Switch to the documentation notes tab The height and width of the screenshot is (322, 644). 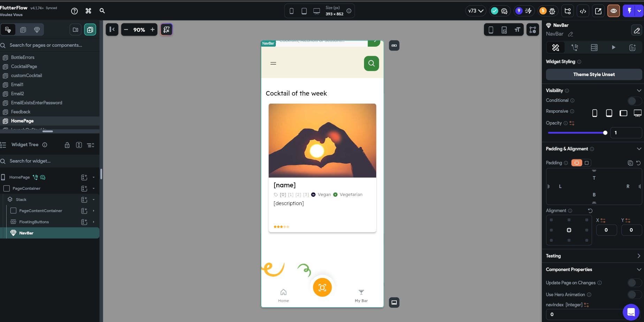632,47
